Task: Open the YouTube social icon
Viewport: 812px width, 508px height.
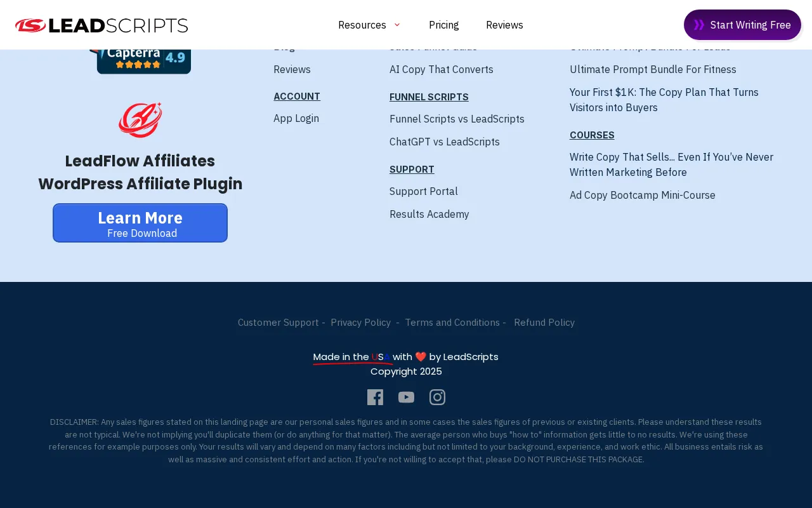Action: pyautogui.click(x=406, y=398)
